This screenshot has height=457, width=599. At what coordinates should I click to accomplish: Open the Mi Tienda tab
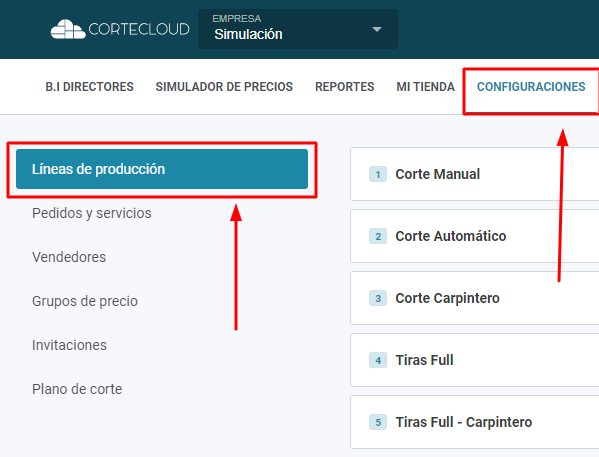(x=426, y=87)
